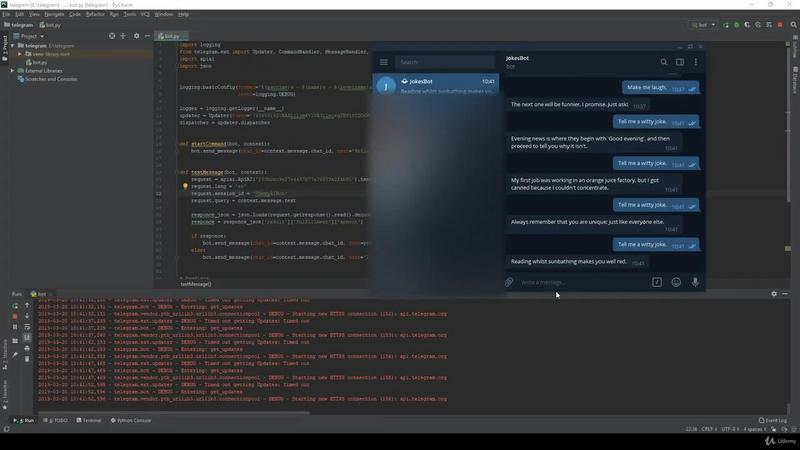The height and width of the screenshot is (450, 800).
Task: Expand the venv folder node
Action: (20, 54)
